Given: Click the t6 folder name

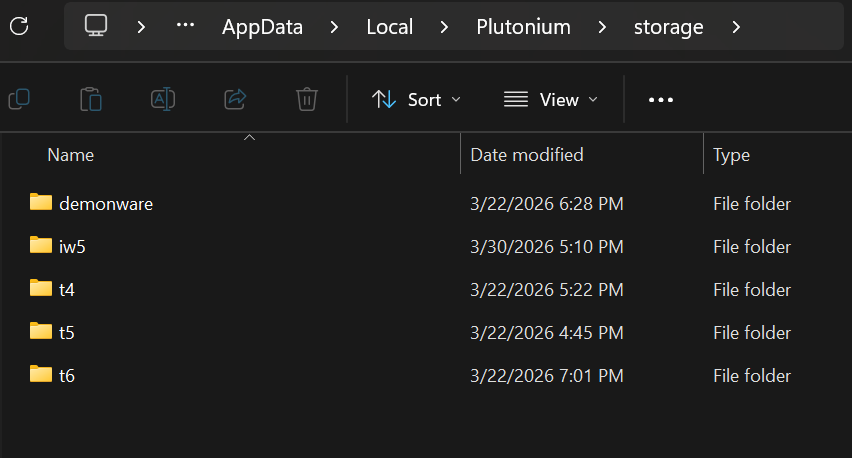Looking at the screenshot, I should click(x=67, y=375).
